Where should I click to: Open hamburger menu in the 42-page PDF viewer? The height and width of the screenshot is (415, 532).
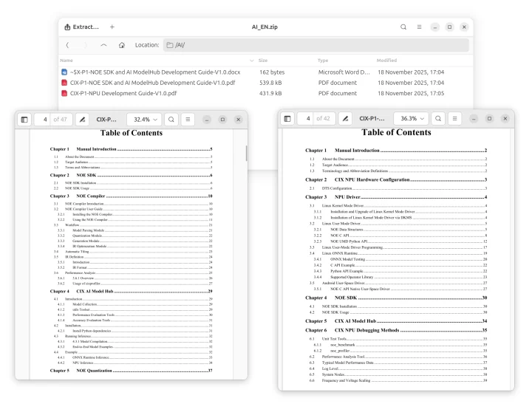coord(456,118)
